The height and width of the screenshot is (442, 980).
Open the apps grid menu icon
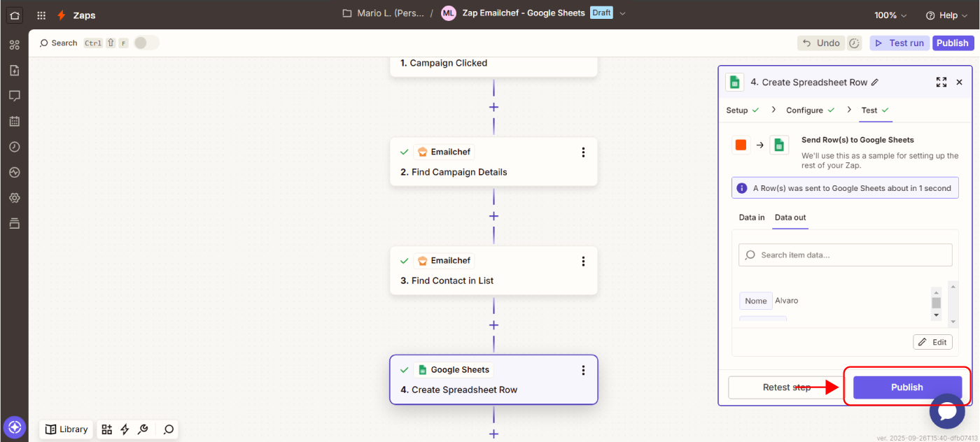(x=41, y=15)
